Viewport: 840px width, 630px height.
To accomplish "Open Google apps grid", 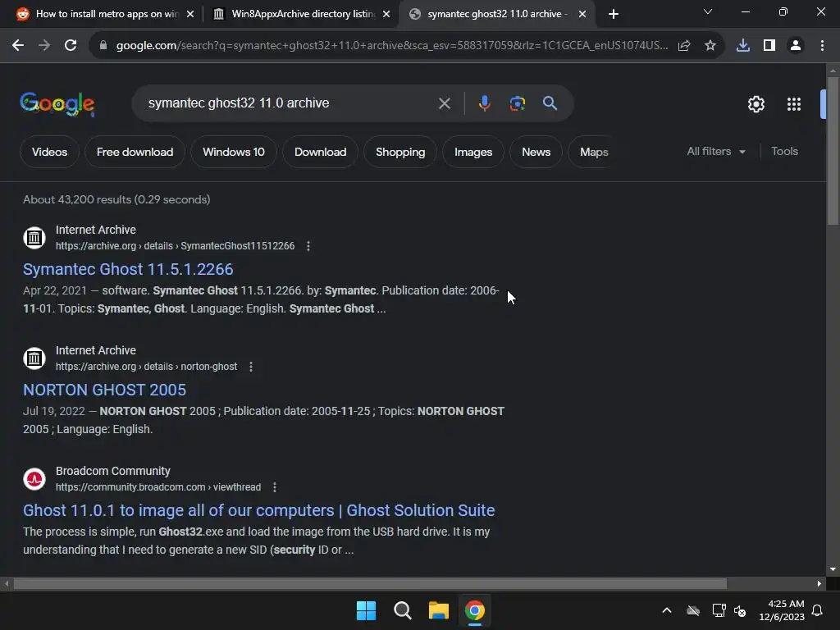I will coord(794,104).
